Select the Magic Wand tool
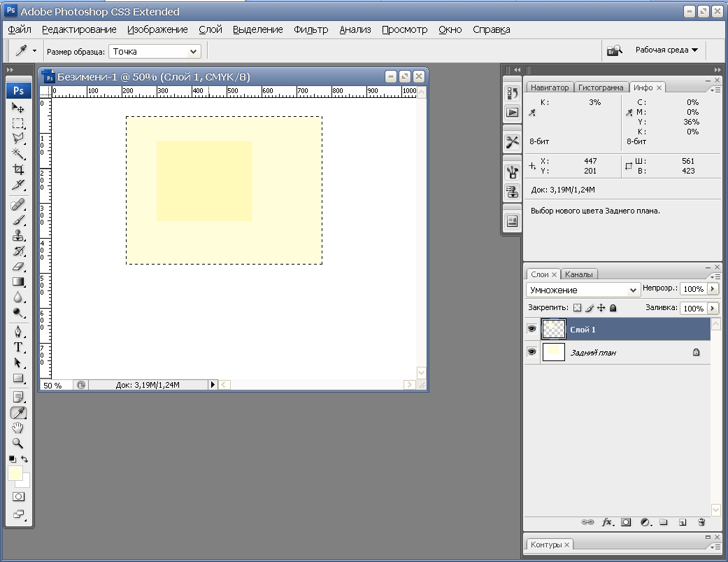This screenshot has height=562, width=728. tap(18, 154)
